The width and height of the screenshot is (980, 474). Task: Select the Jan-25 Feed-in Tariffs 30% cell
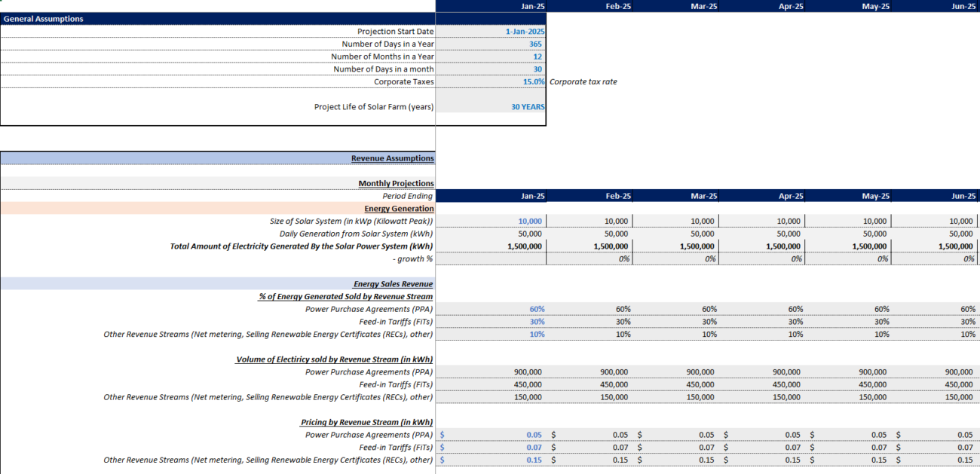(x=491, y=322)
